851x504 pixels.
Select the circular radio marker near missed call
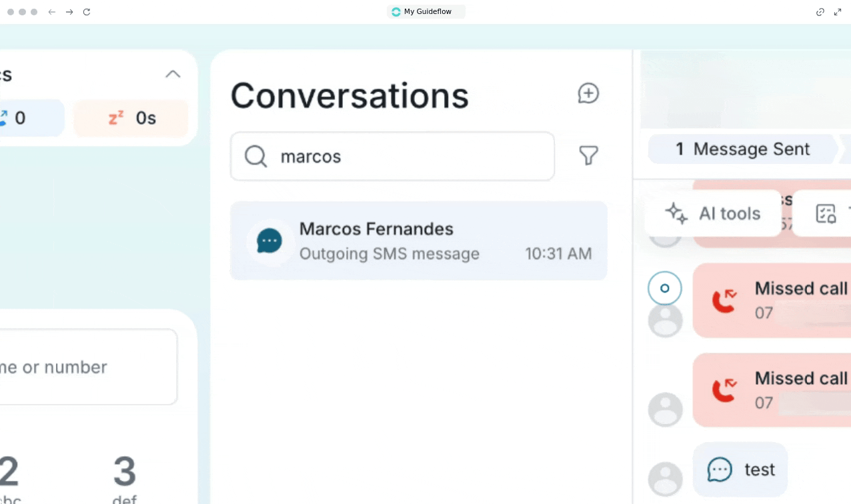(x=664, y=289)
